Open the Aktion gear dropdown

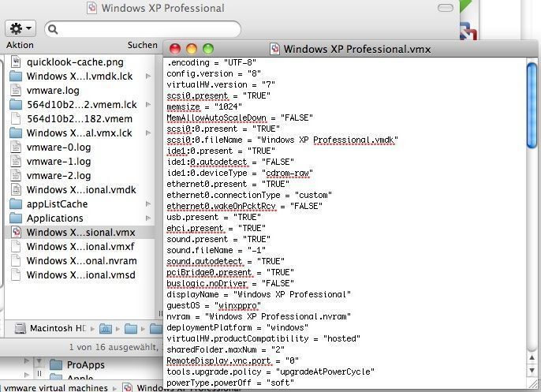(x=20, y=28)
